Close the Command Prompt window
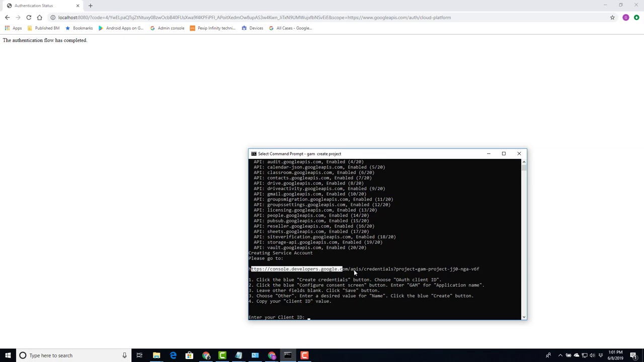Screen dimensions: 644x362 pos(519,154)
